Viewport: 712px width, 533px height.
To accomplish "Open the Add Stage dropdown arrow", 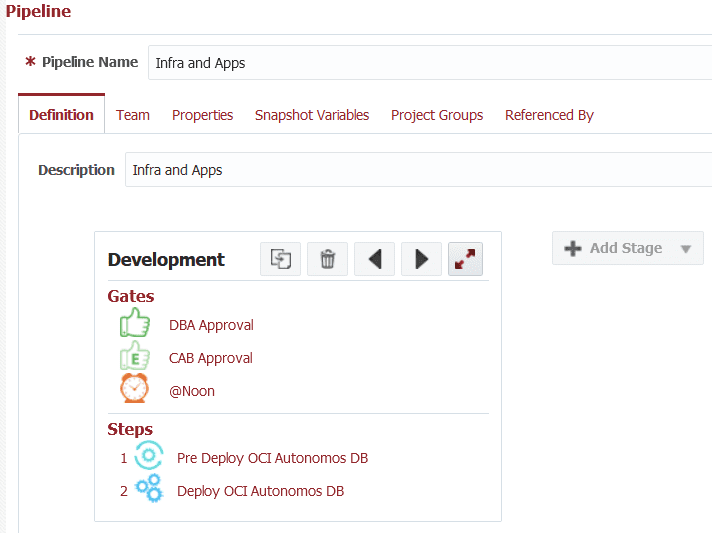I will 686,249.
